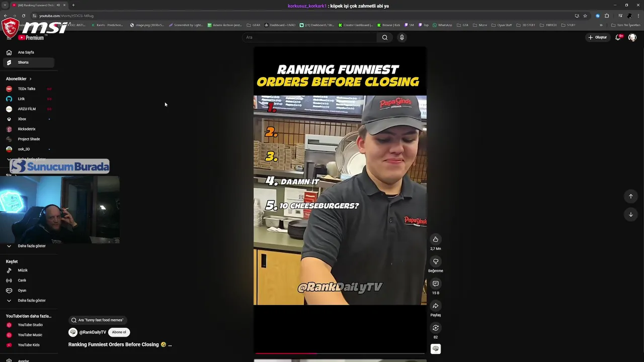Expand the Abonelikler section chevron
The height and width of the screenshot is (362, 644).
[x=30, y=79]
